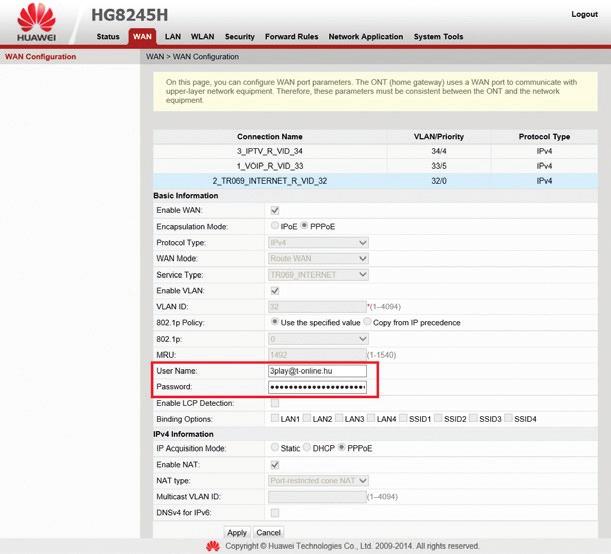
Task: Select Use the specified value policy
Action: click(x=275, y=322)
